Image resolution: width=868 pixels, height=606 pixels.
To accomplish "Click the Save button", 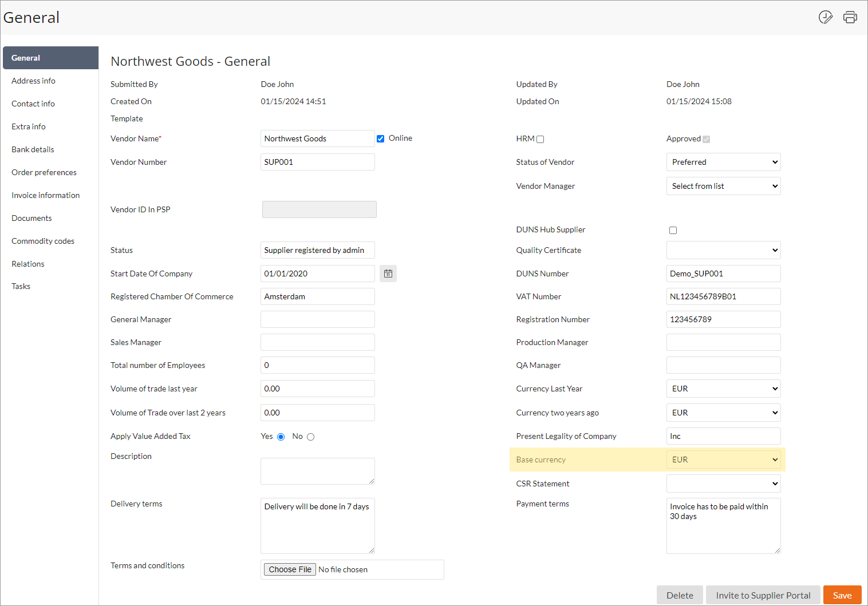I will tap(842, 595).
